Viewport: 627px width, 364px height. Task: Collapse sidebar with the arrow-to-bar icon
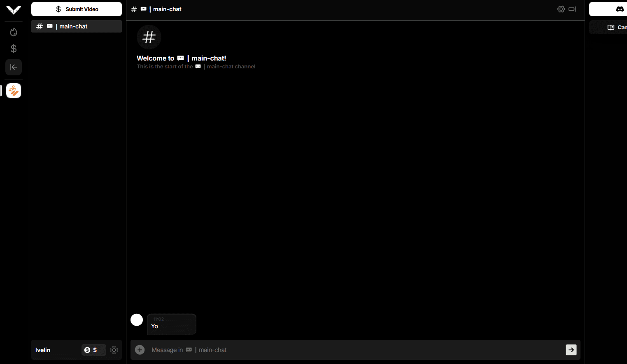[x=14, y=67]
